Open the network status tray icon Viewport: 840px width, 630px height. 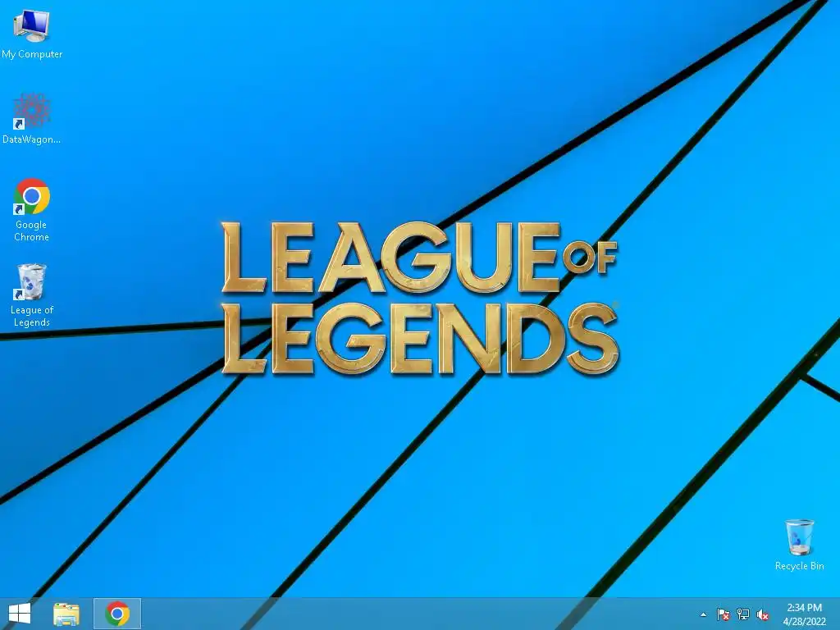[x=743, y=614]
